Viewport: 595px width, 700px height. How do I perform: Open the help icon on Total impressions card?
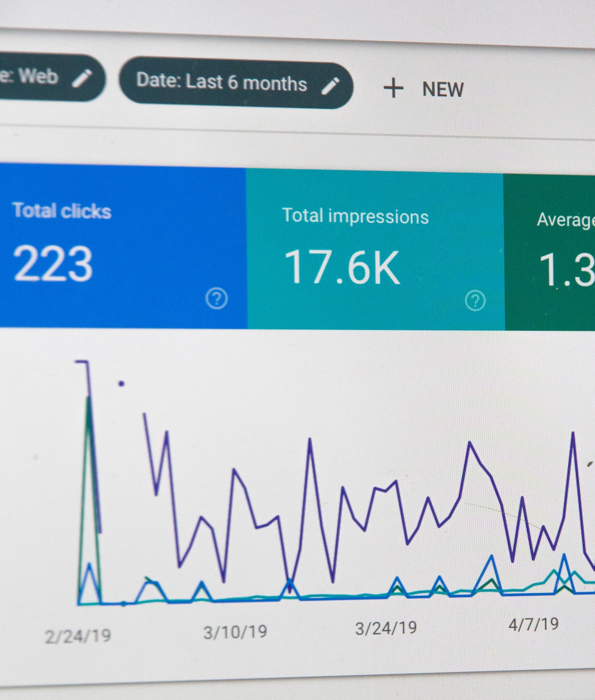475,301
